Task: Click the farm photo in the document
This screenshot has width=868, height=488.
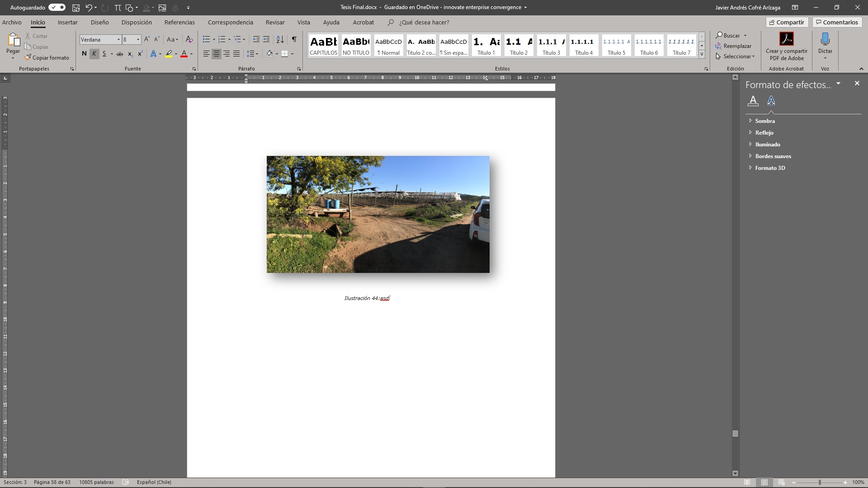Action: tap(378, 214)
